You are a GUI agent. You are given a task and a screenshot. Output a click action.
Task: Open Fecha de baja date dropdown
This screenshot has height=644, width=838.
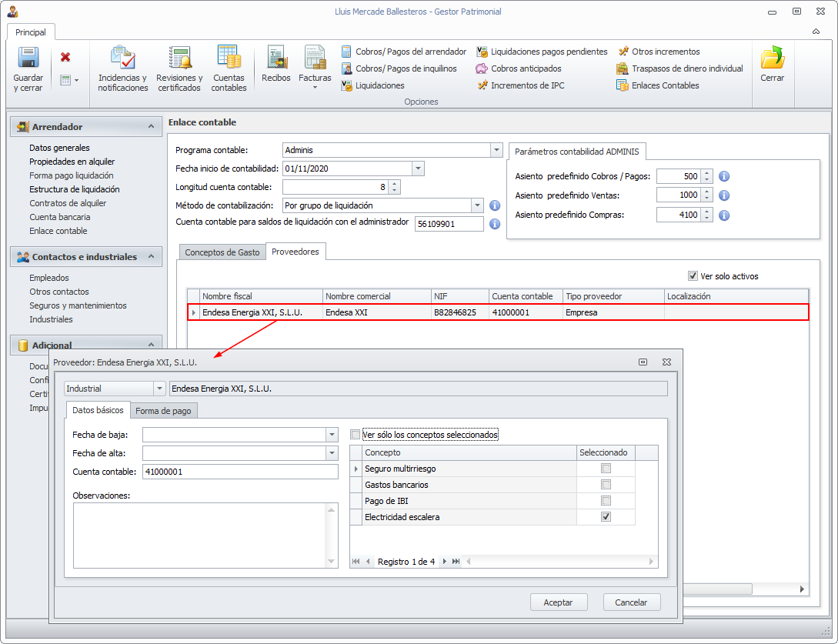point(332,435)
